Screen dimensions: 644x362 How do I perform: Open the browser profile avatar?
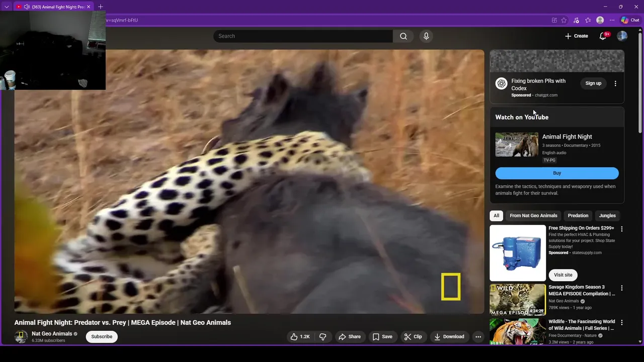600,20
